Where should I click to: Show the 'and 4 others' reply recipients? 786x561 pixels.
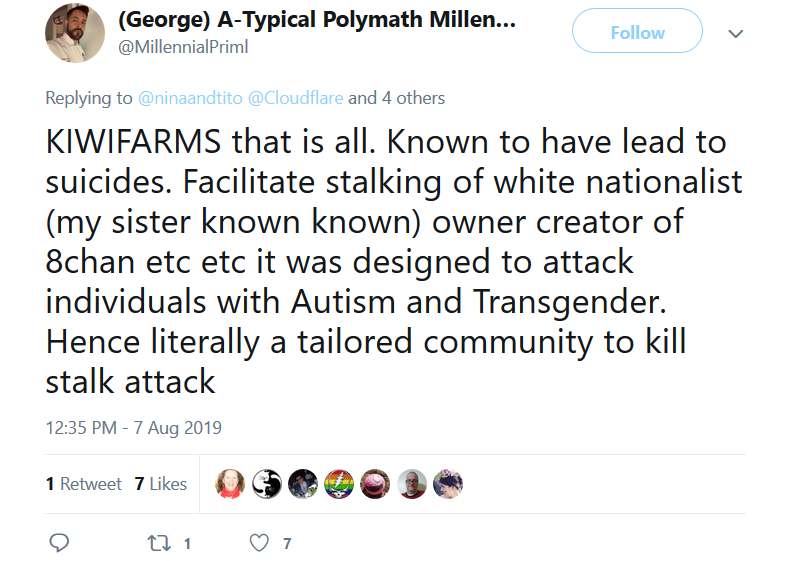click(397, 98)
